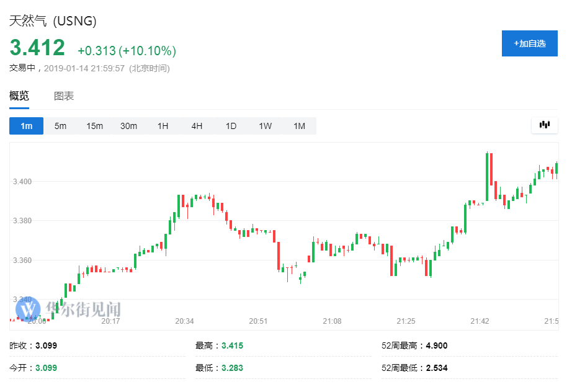Image resolution: width=572 pixels, height=392 pixels.
Task: Pick the 4H chart interval
Action: [197, 126]
